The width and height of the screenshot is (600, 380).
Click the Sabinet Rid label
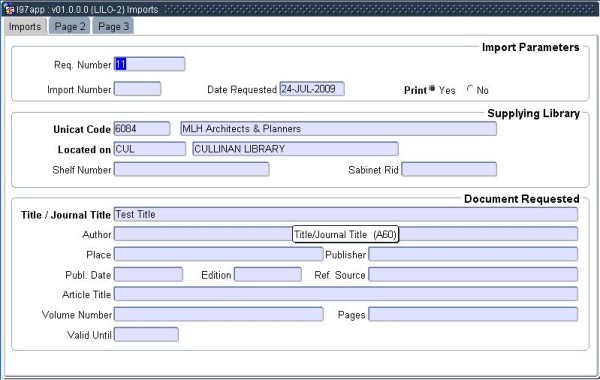point(373,170)
